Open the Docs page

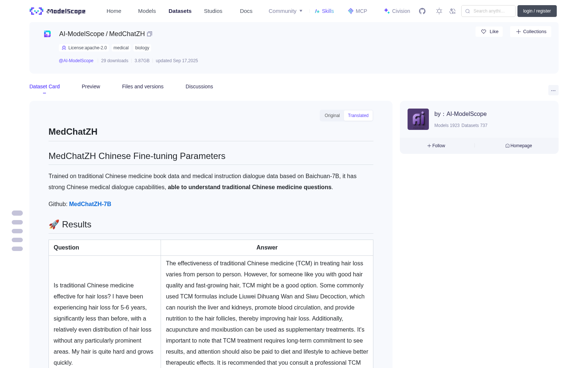(246, 11)
